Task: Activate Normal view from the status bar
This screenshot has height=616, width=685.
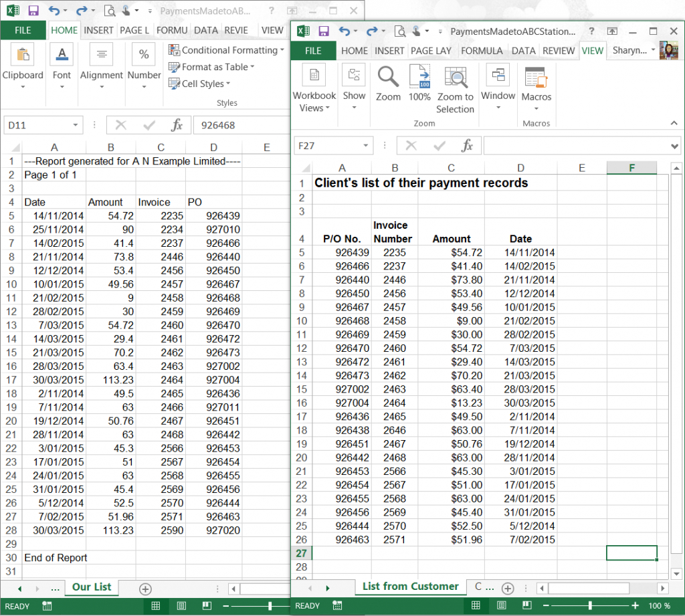Action: (476, 605)
